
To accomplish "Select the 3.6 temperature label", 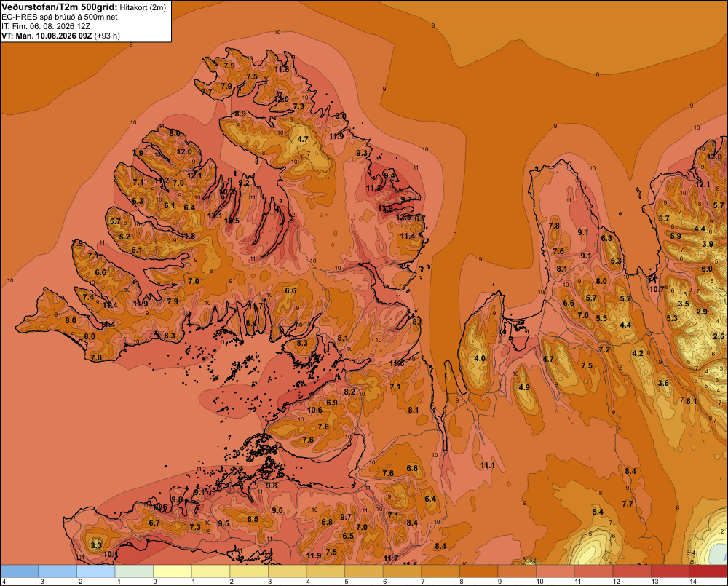I will coord(663,383).
